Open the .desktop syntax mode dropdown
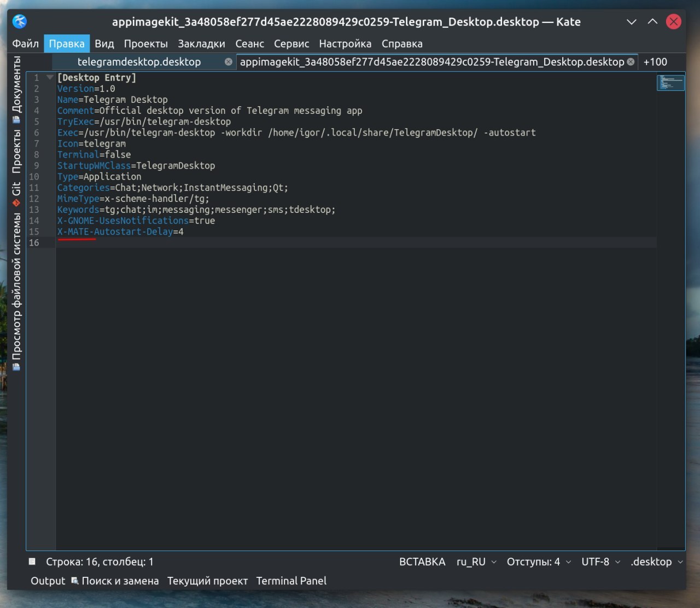This screenshot has height=608, width=700. coord(656,561)
